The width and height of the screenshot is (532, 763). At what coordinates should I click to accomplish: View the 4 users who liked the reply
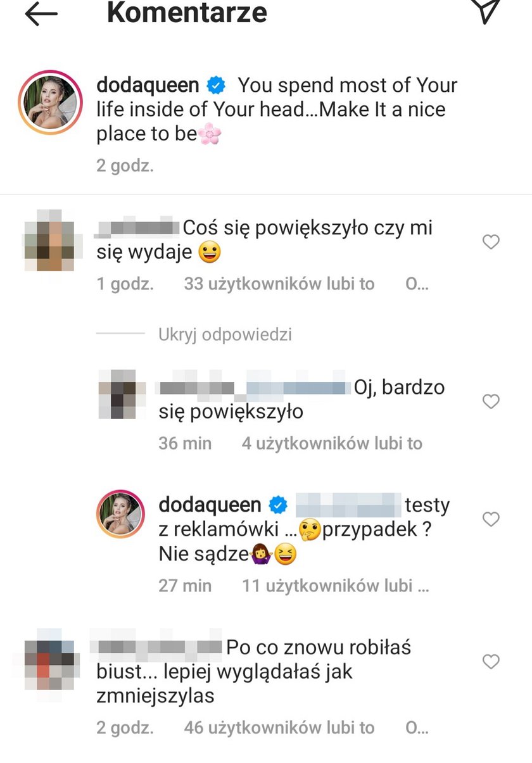click(332, 443)
